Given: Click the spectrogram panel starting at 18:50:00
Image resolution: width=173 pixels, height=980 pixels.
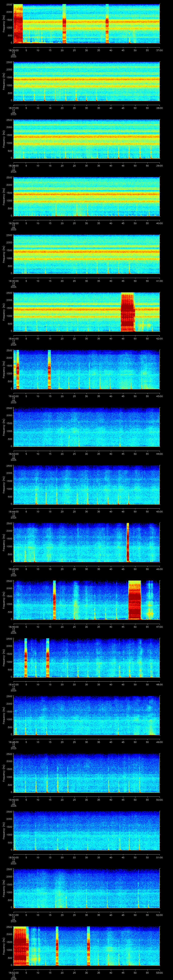Looking at the screenshot, I should tap(87, 831).
